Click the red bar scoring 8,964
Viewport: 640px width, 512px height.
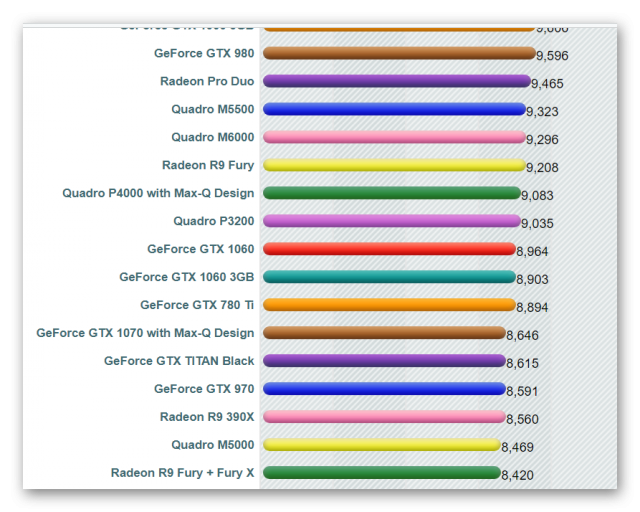(x=389, y=249)
